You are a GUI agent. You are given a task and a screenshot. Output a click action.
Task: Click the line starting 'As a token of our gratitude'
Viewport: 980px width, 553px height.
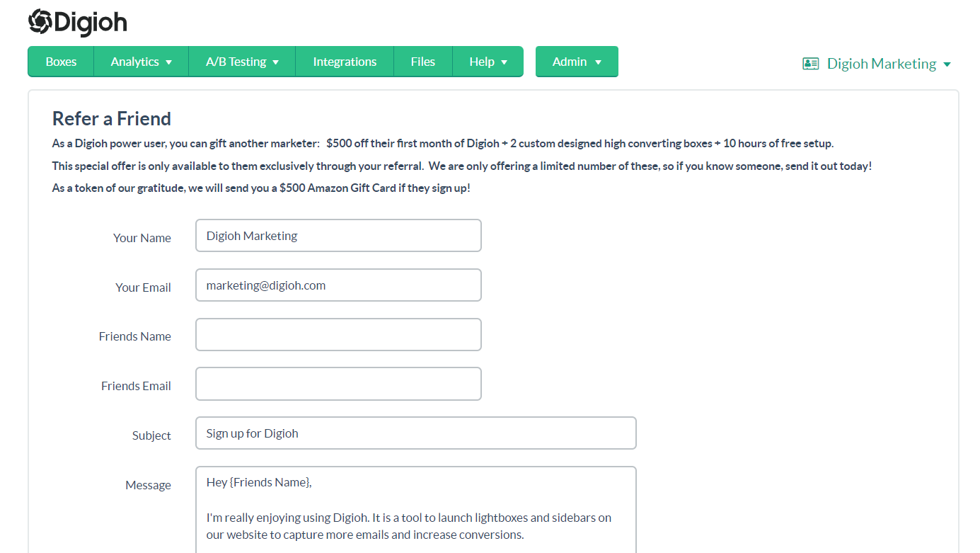pos(261,188)
